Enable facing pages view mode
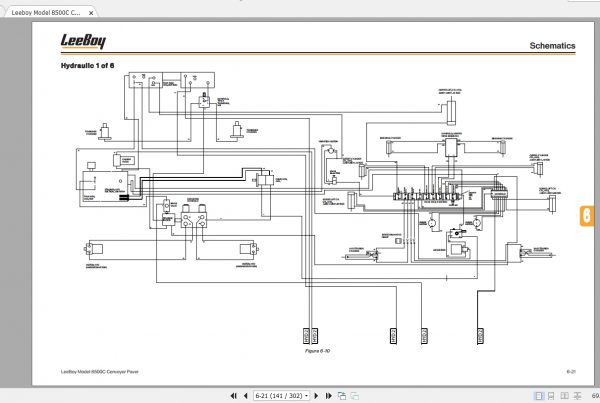Screen dimensions: 600x403 pos(564,396)
